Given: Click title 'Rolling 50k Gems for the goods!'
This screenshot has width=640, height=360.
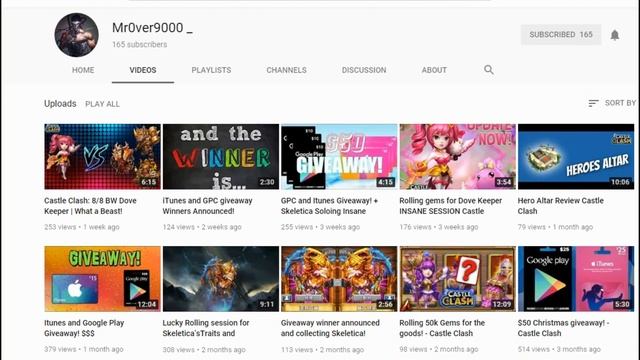Looking at the screenshot, I should pyautogui.click(x=442, y=328).
